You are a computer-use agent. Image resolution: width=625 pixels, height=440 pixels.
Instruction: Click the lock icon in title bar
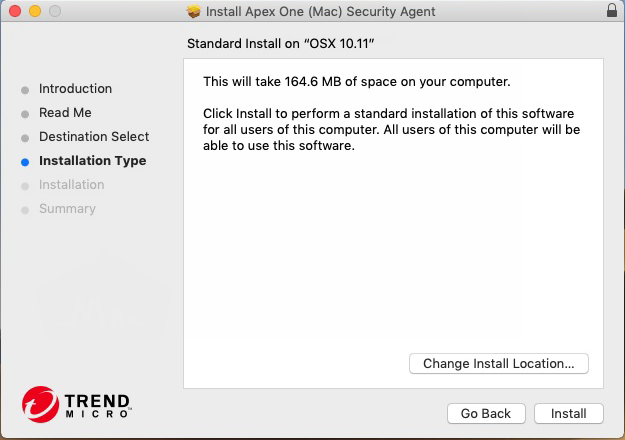(612, 12)
